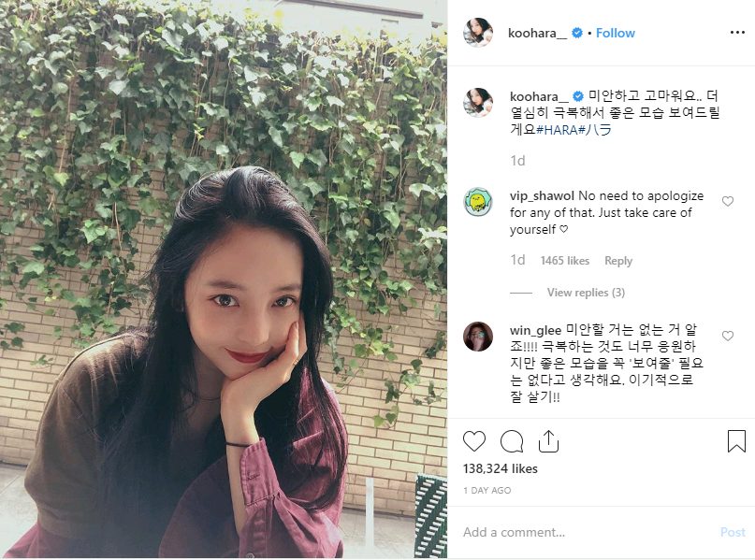This screenshot has height=560, width=755.
Task: Expand View replies (3)
Action: coord(586,293)
